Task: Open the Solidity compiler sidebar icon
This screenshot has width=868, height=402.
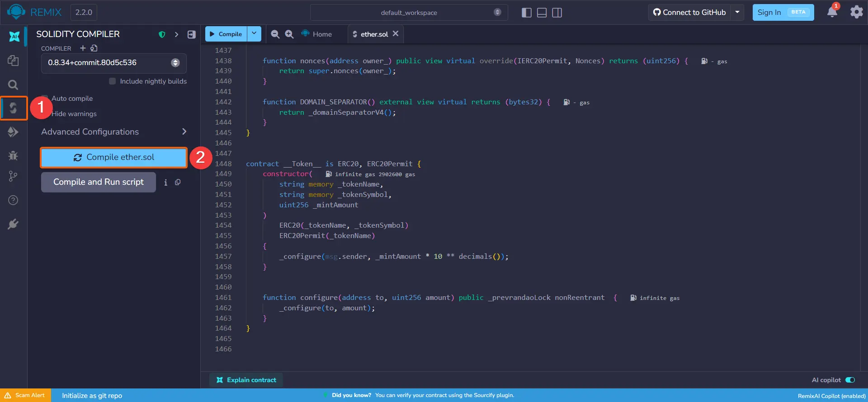Action: click(14, 108)
